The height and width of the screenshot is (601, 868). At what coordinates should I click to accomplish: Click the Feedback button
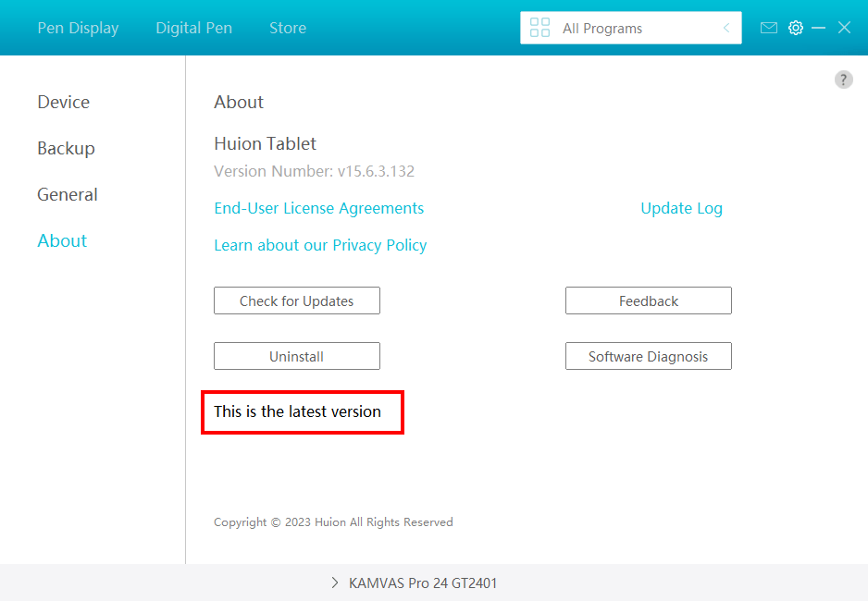[x=649, y=300]
